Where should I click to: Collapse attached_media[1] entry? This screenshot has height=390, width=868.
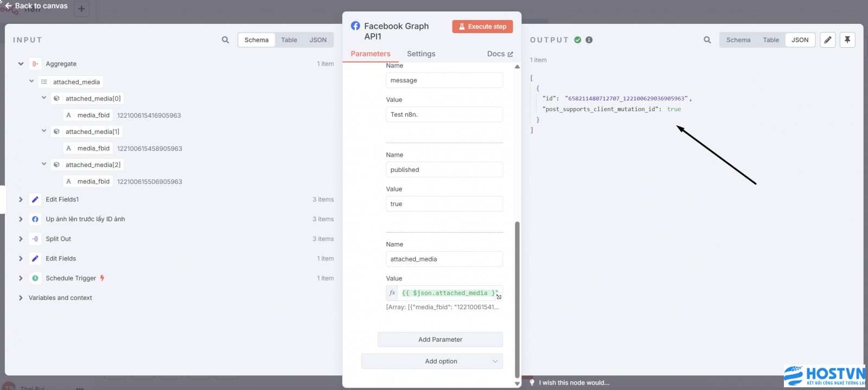(44, 131)
